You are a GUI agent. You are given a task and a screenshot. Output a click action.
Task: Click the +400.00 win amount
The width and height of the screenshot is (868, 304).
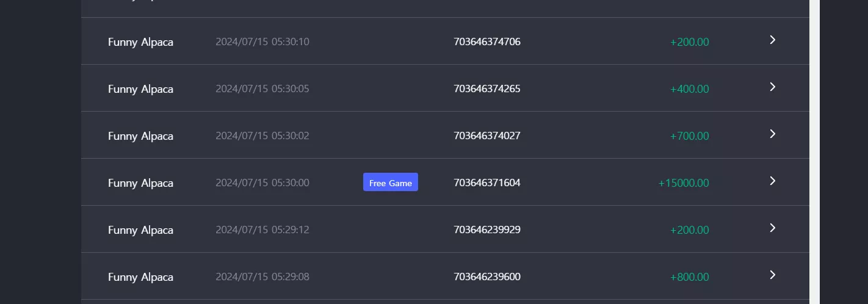(690, 89)
